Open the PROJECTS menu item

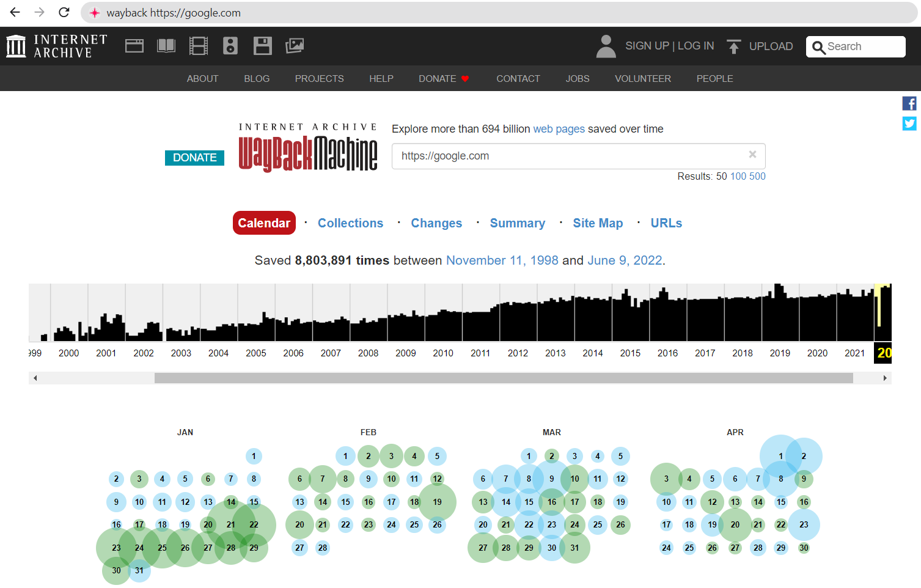[319, 78]
